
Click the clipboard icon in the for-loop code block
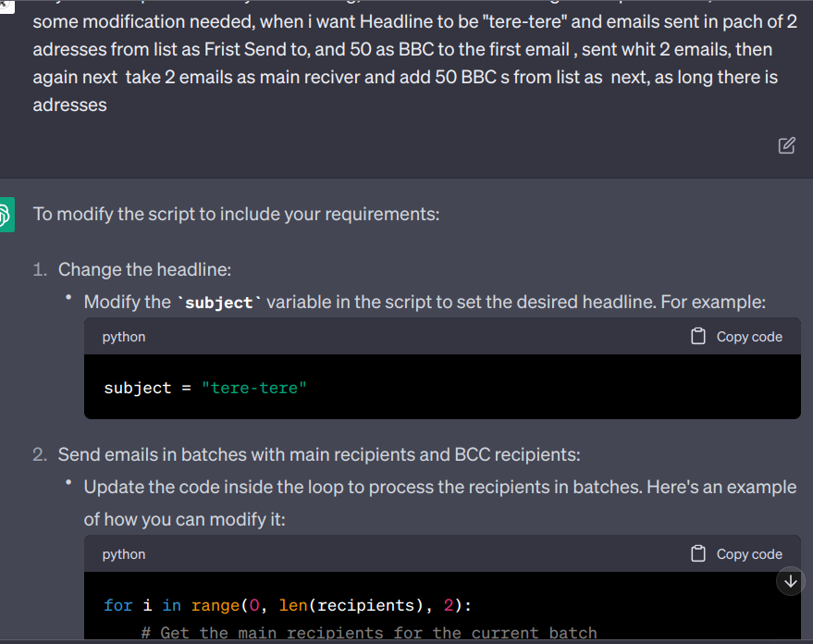[x=699, y=554]
